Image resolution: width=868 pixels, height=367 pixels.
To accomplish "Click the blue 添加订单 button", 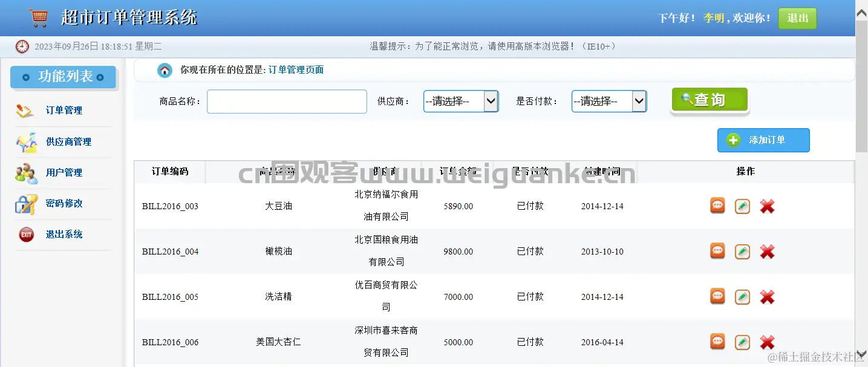I will (763, 140).
